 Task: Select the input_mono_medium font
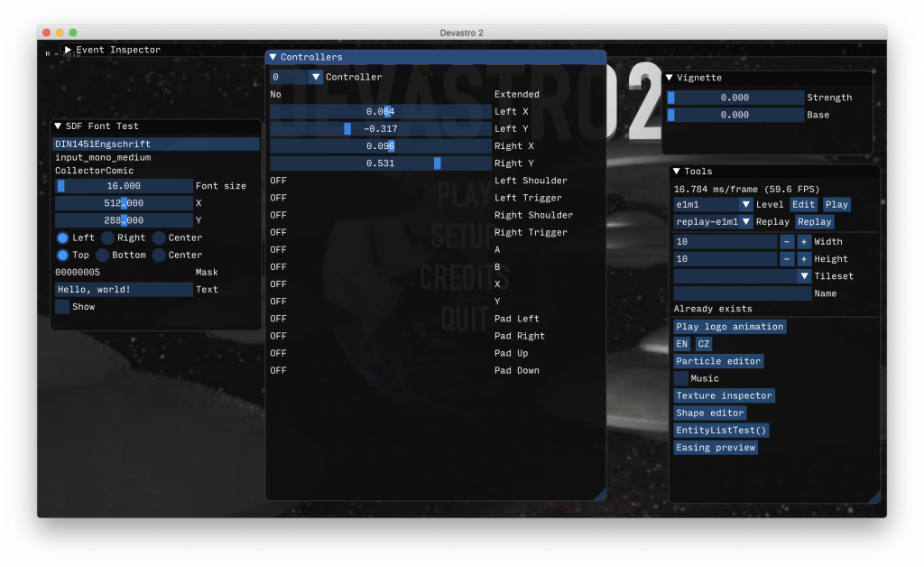(156, 157)
